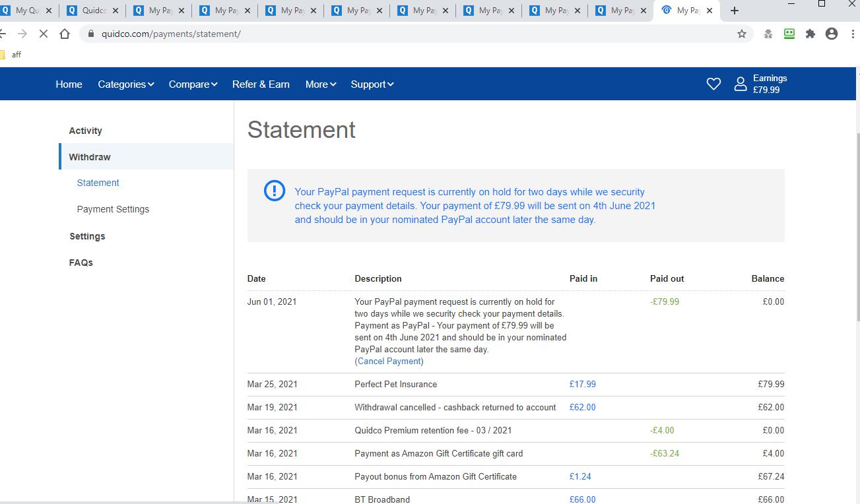Click the Cancel Payment link
This screenshot has width=860, height=504.
[x=389, y=362]
